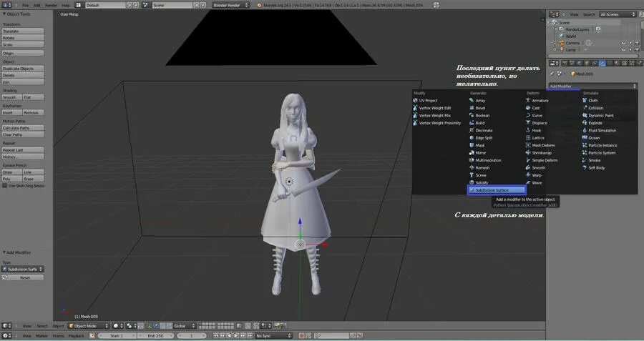Click the Multiresolution modifier icon
Viewport: 644px width, 341px height.
click(x=472, y=160)
